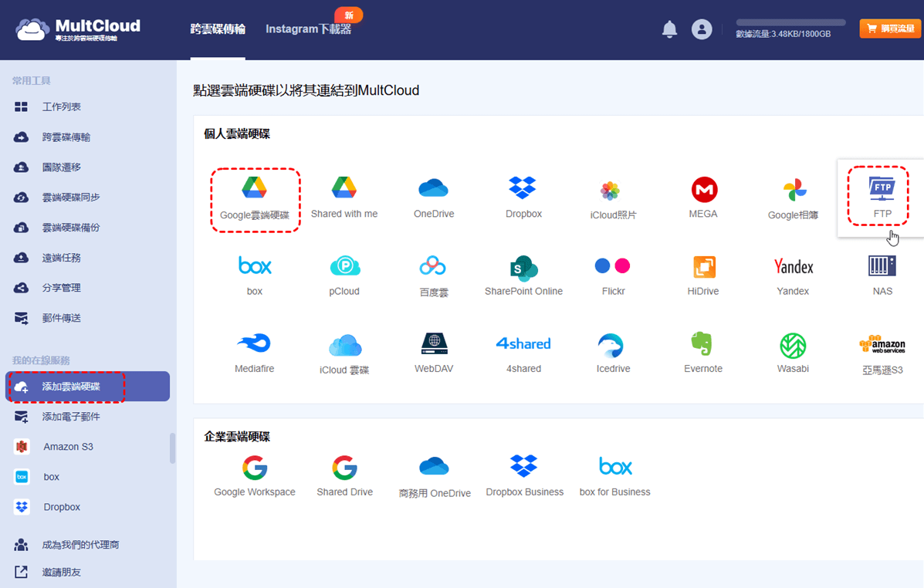924x588 pixels.
Task: Switch to the 跨雲碟傳輸 top tab
Action: (x=218, y=29)
